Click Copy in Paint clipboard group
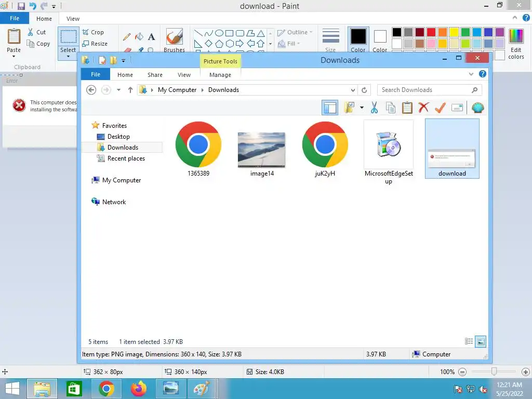532x399 pixels. pos(38,44)
